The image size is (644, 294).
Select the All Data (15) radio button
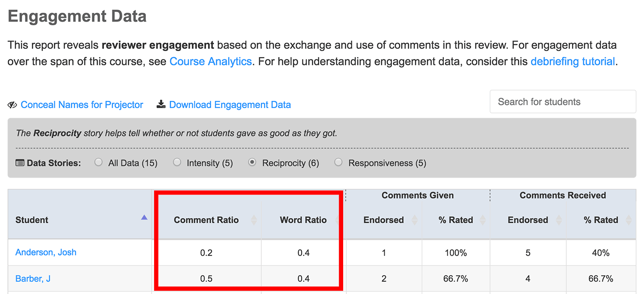98,162
